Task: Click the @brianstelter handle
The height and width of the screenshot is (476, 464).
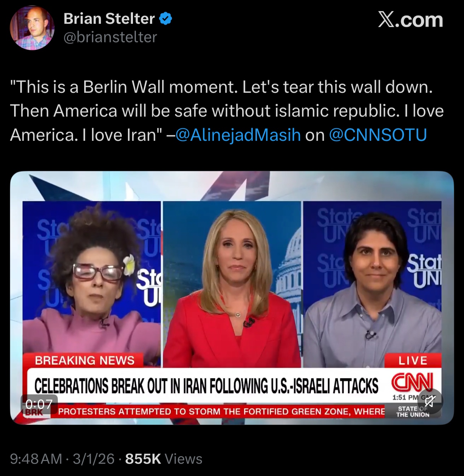Action: tap(110, 37)
